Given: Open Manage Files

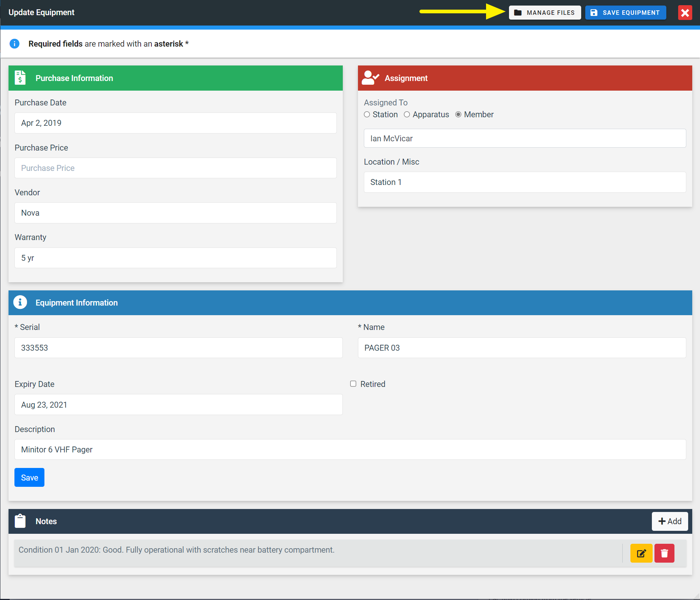Looking at the screenshot, I should 545,13.
